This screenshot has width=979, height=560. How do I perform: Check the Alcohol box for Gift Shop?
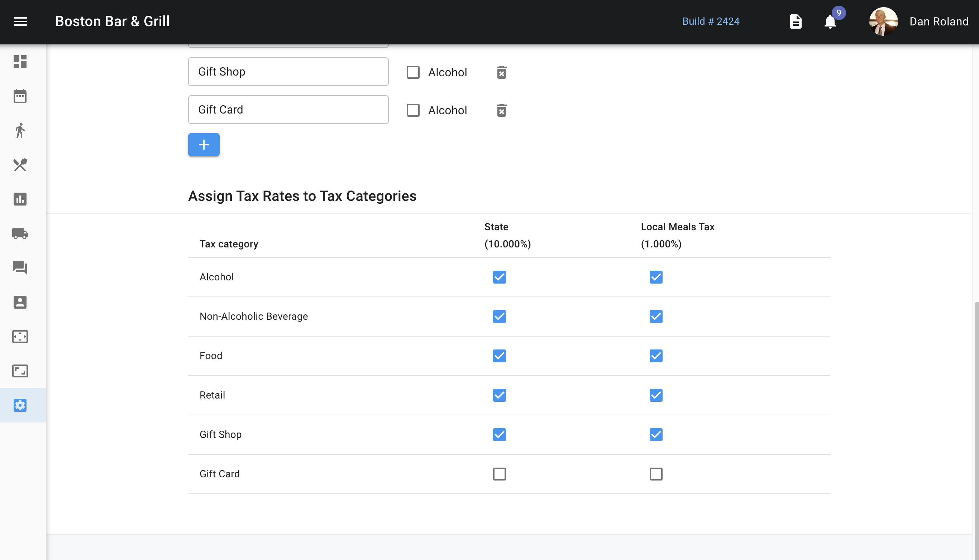point(413,72)
